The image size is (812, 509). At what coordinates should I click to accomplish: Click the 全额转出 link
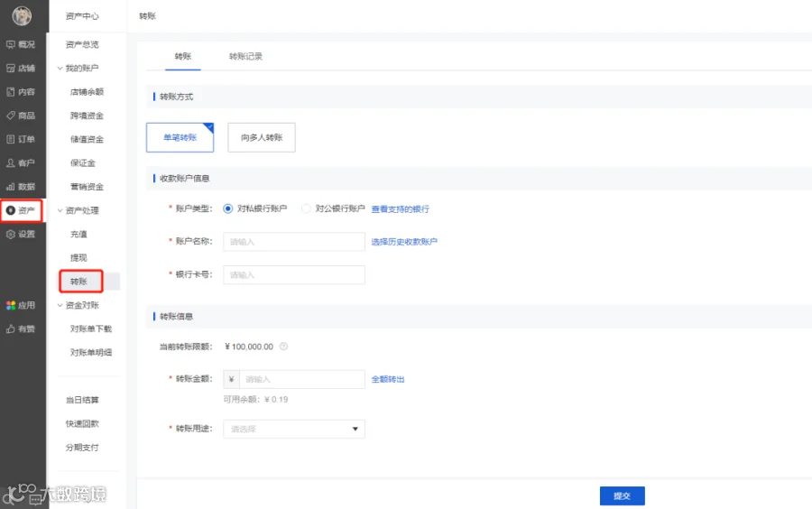(x=388, y=380)
